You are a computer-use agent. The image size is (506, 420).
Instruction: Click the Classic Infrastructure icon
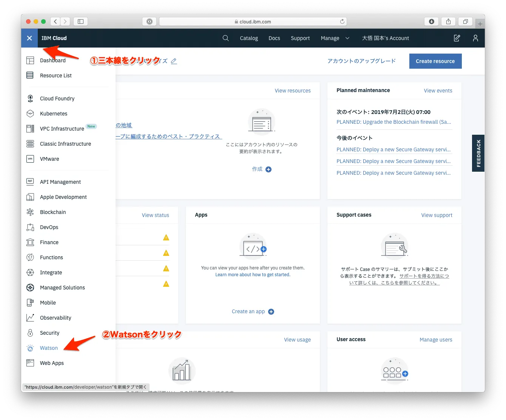pos(30,144)
